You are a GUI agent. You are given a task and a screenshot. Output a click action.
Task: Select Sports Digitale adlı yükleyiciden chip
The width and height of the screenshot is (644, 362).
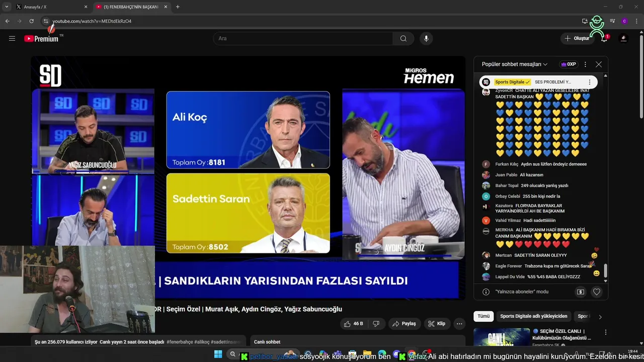point(534,316)
